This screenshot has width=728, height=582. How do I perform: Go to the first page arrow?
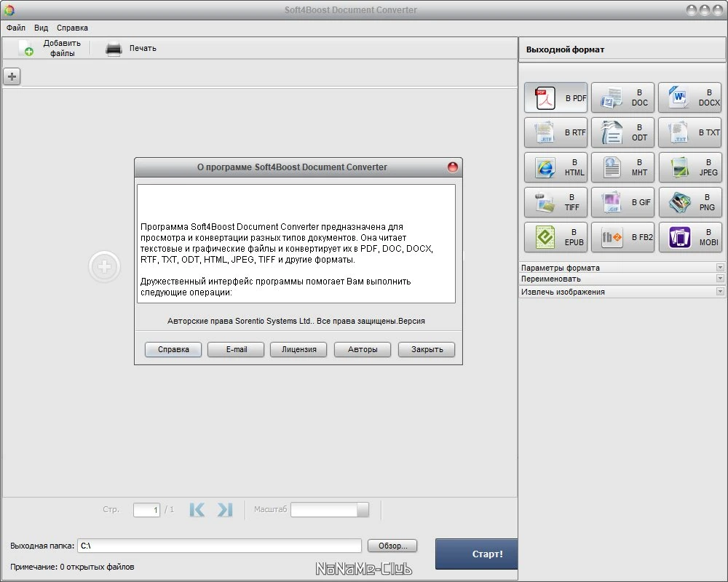[x=197, y=509]
